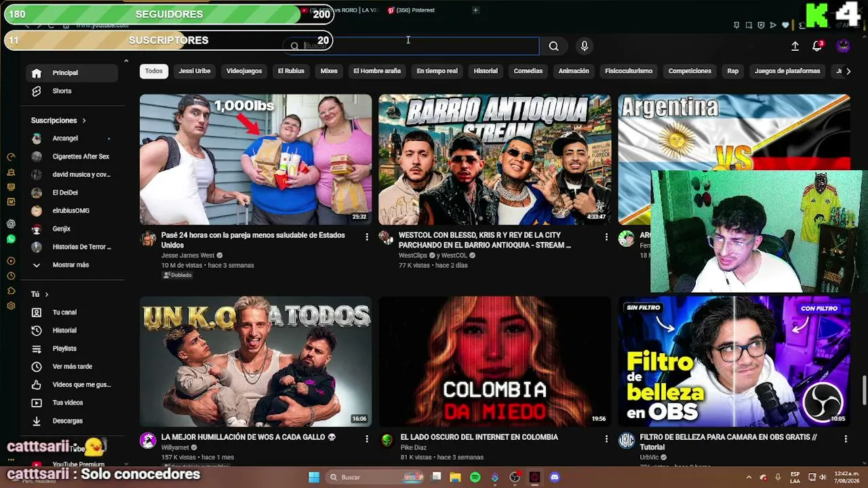Open Descargas in the sidebar
This screenshot has width=868, height=488.
coord(68,421)
